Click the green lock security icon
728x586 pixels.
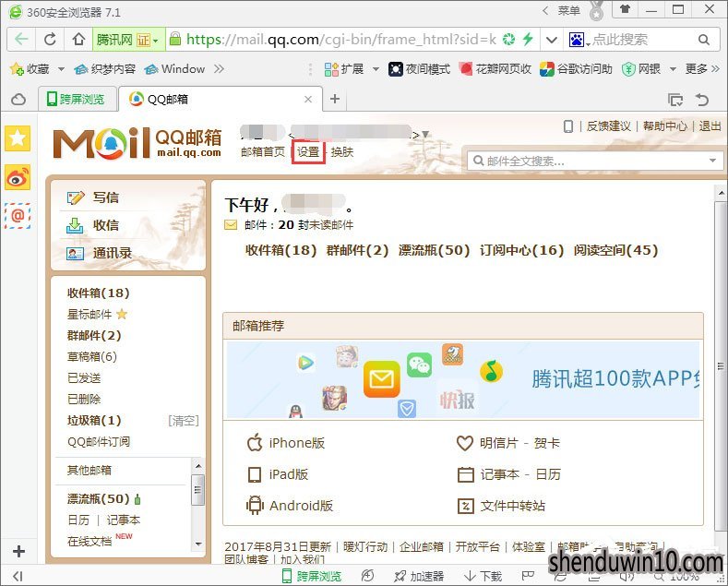[175, 39]
